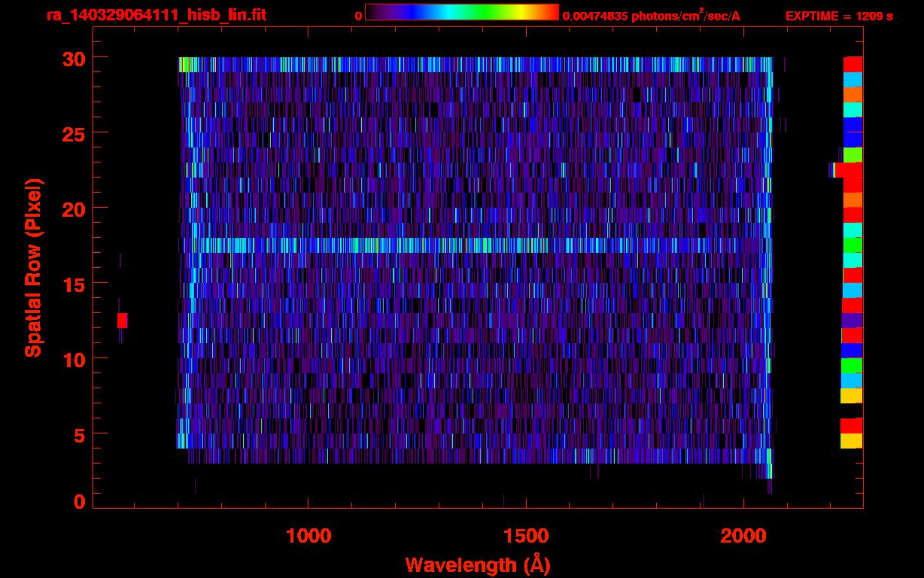This screenshot has width=924, height=578.
Task: Click the rainbow color scale bar
Action: 462,13
